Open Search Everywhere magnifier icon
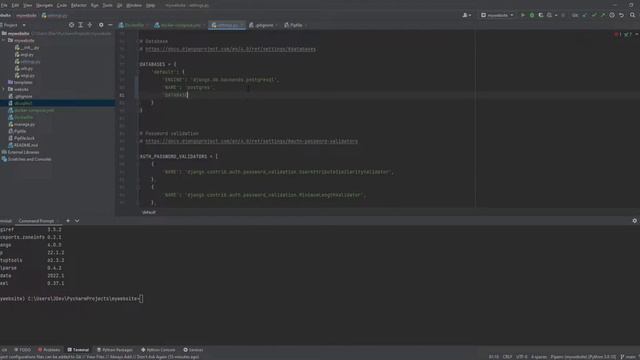This screenshot has height=360, width=640. pyautogui.click(x=632, y=15)
